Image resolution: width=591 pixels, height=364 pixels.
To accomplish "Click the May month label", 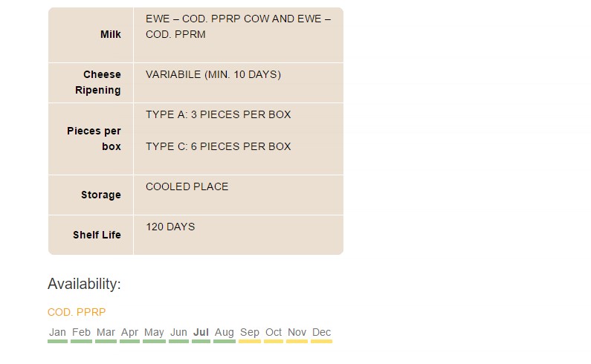I will click(154, 332).
